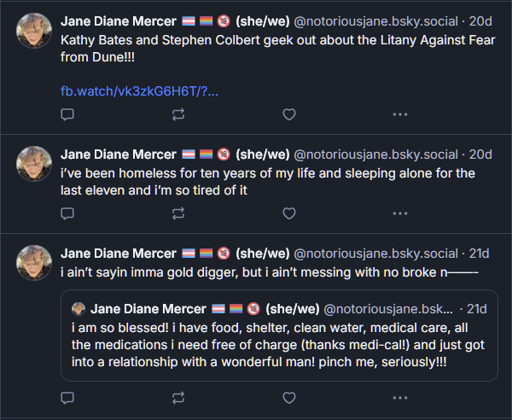512x420 pixels.
Task: Click the avatar on the homeless post
Action: tap(34, 163)
